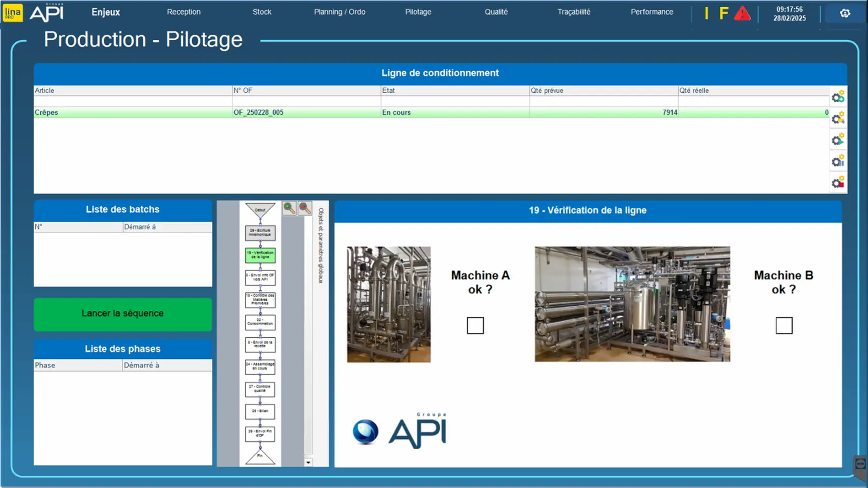Click the gear icon with green play arrow
Screen dimensions: 868x488
click(837, 140)
